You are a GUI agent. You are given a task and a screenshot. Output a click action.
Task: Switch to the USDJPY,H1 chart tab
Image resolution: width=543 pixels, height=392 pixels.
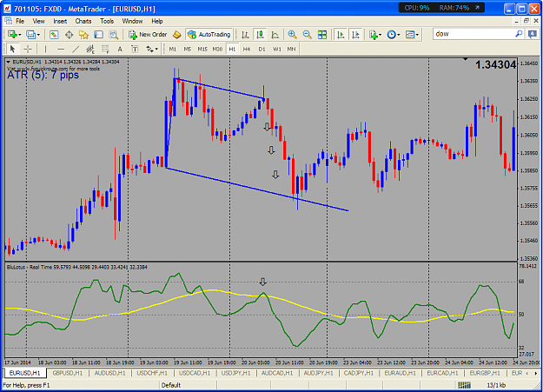235,373
